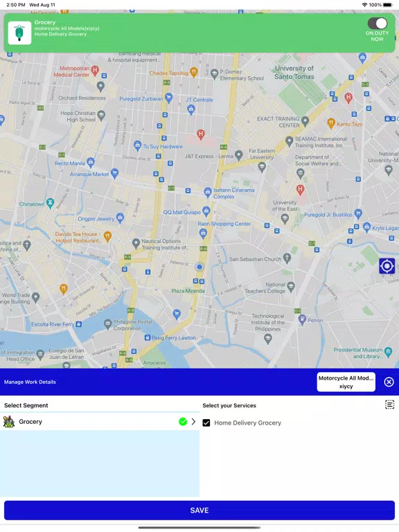Click the Manage Work Details title

pos(30,382)
